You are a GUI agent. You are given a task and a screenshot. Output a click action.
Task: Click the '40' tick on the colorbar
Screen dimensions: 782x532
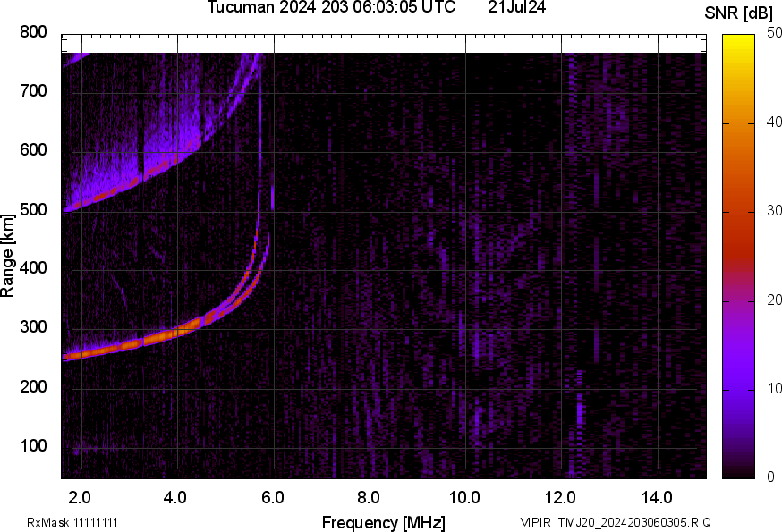(x=774, y=122)
